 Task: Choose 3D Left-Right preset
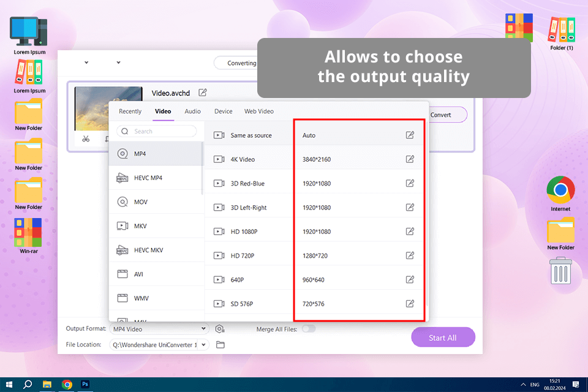click(x=249, y=208)
